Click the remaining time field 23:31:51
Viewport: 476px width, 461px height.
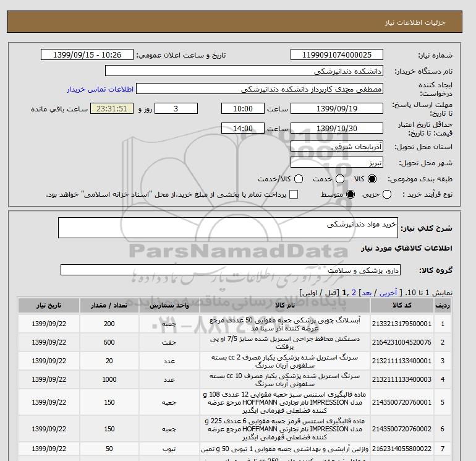point(112,108)
